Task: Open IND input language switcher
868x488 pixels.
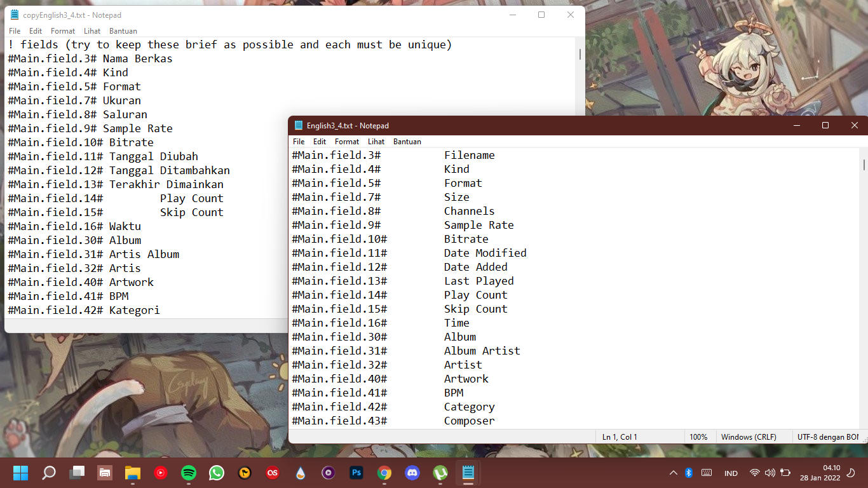Action: pos(731,473)
